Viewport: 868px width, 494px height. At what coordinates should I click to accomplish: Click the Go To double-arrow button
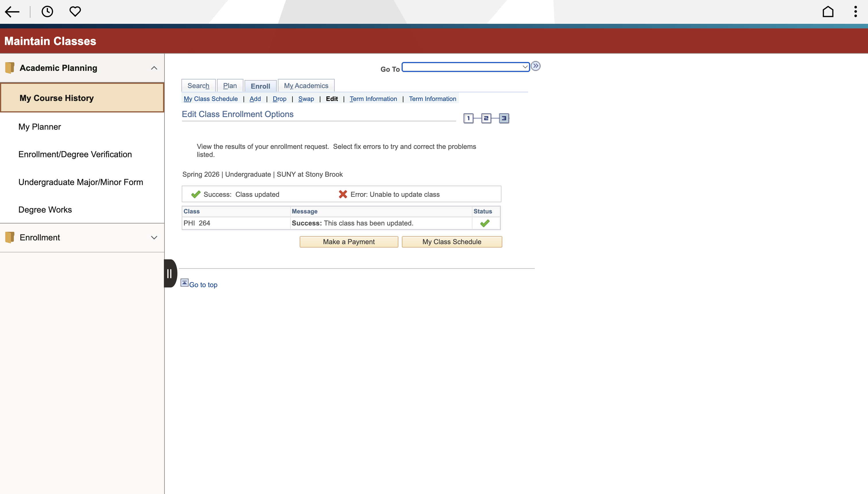pos(536,66)
